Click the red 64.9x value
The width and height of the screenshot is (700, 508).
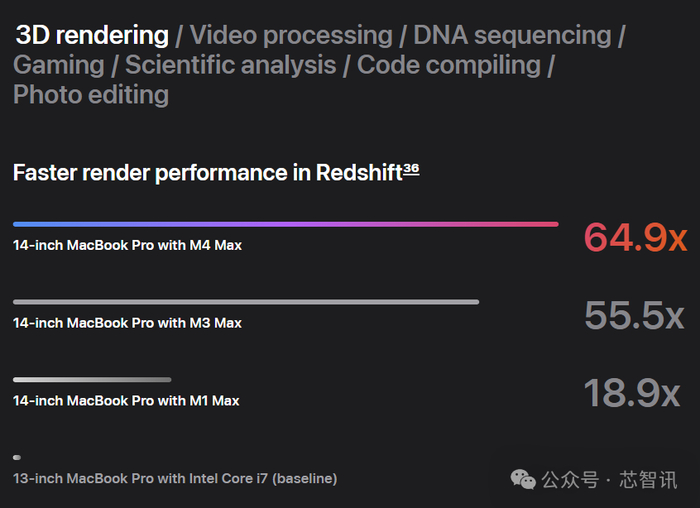pyautogui.click(x=634, y=238)
